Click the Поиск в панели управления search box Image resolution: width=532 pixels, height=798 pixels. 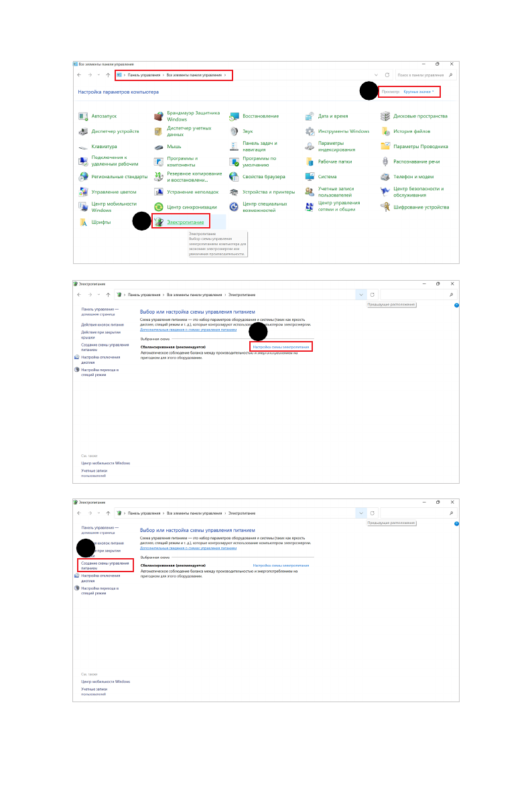[x=421, y=75]
